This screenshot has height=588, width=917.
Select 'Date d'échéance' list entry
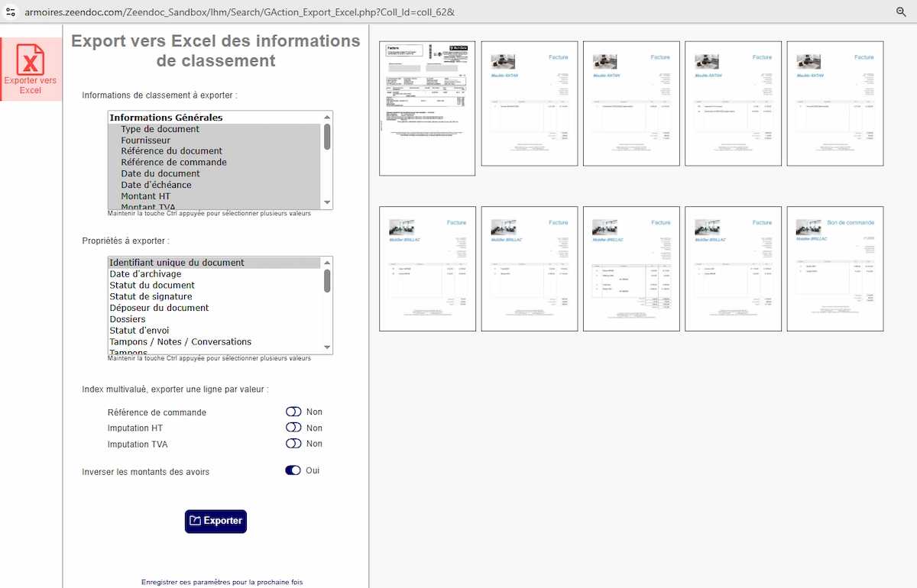click(215, 185)
